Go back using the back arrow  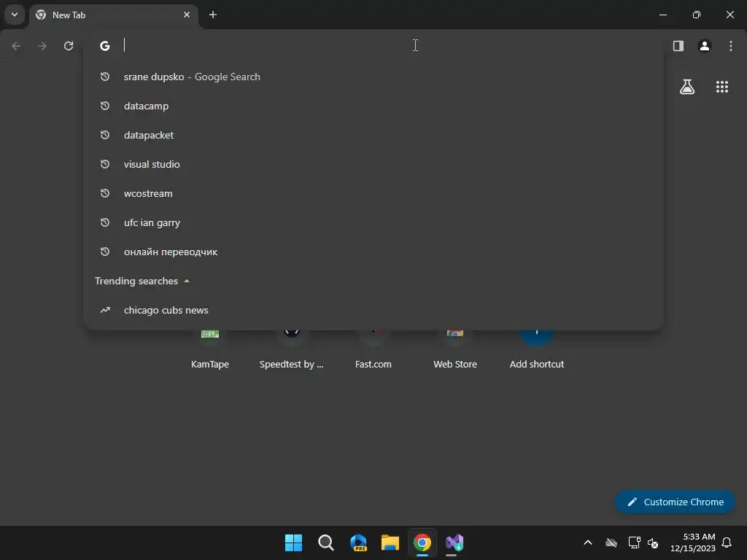(x=16, y=46)
